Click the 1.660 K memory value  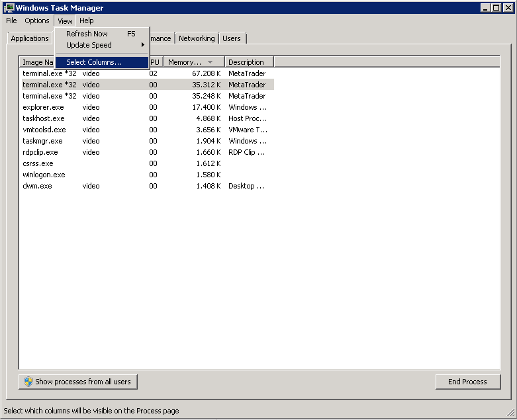point(209,152)
